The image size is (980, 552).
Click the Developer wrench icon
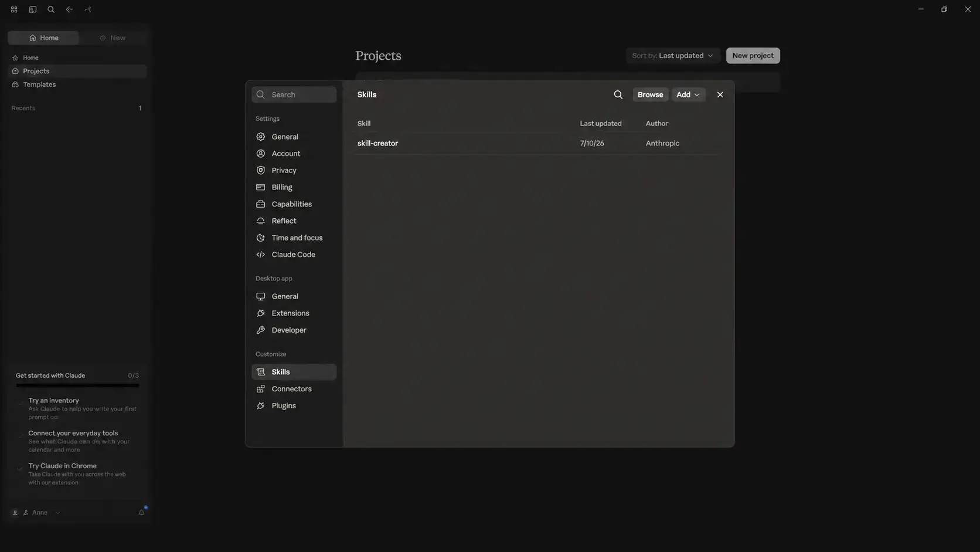(261, 330)
